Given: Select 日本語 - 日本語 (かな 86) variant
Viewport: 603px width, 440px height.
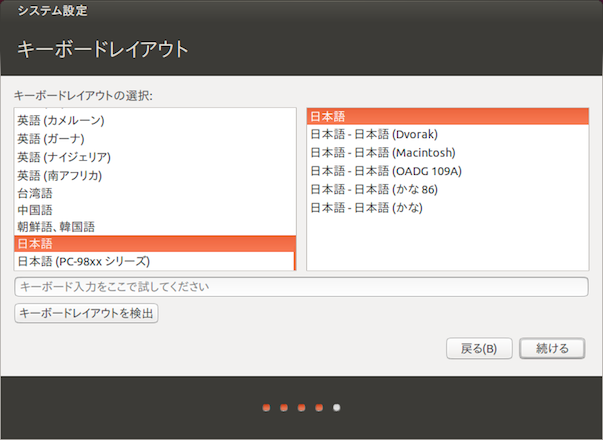Looking at the screenshot, I should pyautogui.click(x=374, y=189).
